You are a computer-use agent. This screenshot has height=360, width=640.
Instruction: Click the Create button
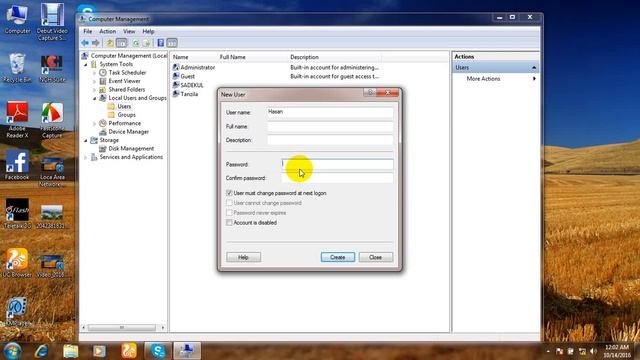(x=338, y=257)
